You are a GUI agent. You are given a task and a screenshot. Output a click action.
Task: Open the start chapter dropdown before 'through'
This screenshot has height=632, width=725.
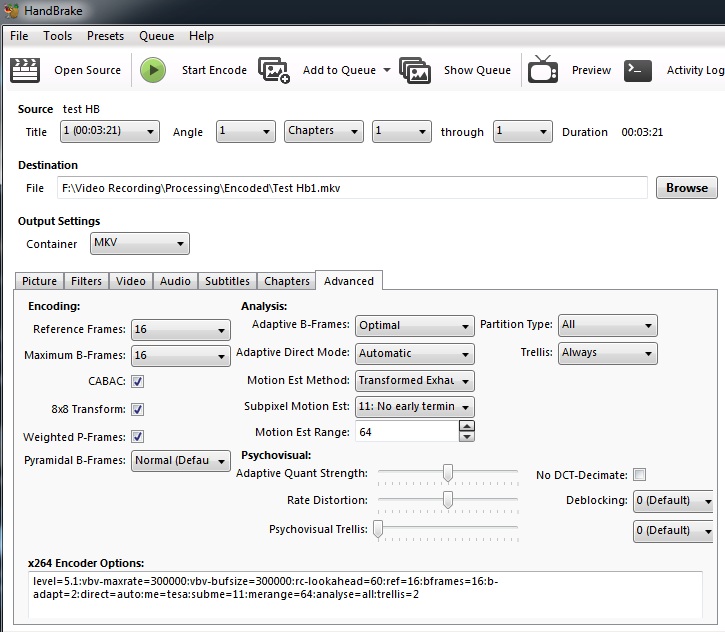pyautogui.click(x=402, y=131)
